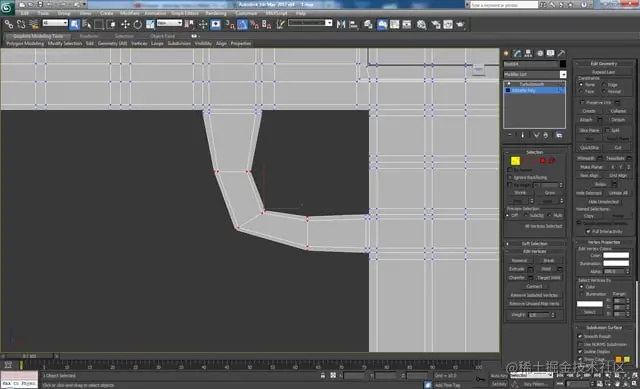This screenshot has height=389, width=640.
Task: Click the QuickSlice button
Action: click(x=590, y=148)
